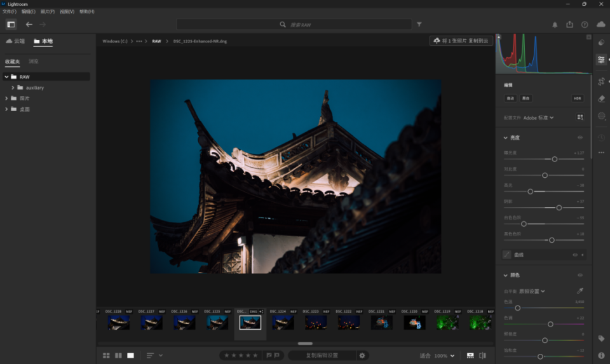Image resolution: width=610 pixels, height=364 pixels.
Task: Collapse the 颜色 section
Action: click(x=505, y=275)
